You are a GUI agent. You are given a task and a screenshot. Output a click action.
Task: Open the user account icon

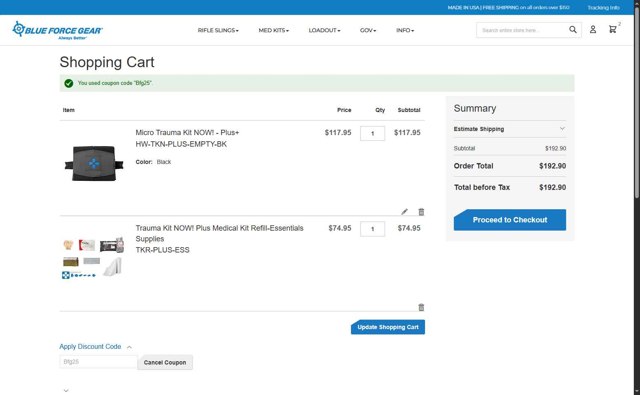point(593,29)
